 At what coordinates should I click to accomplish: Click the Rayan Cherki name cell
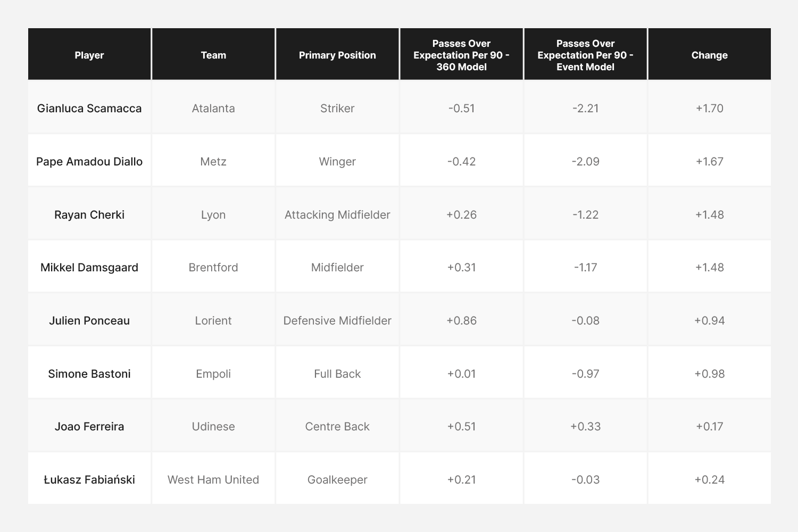(89, 214)
